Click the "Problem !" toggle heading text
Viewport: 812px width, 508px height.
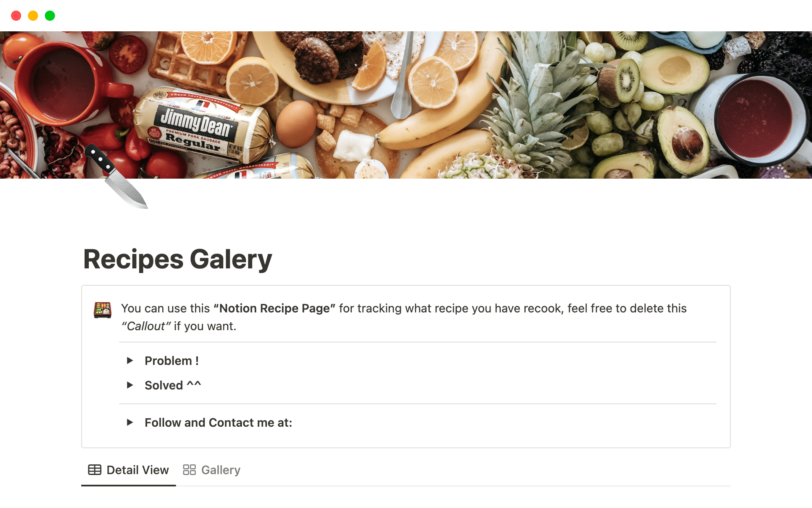[x=171, y=361]
